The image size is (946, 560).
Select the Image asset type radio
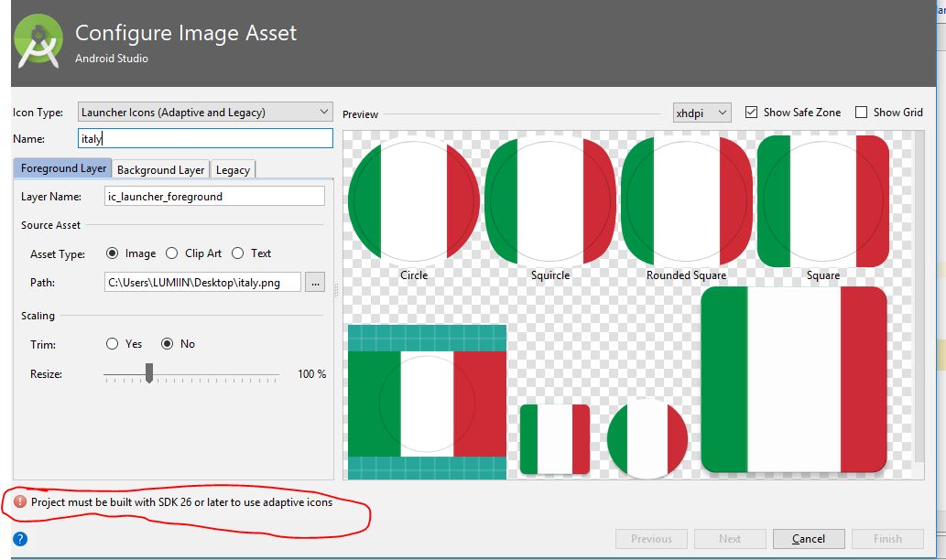tap(113, 253)
